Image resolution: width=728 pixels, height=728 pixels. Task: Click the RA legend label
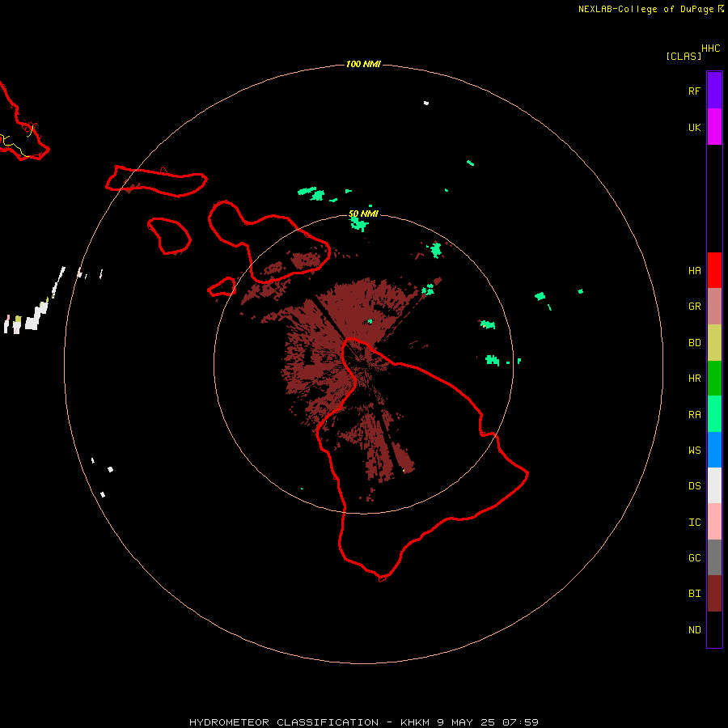[x=694, y=415]
